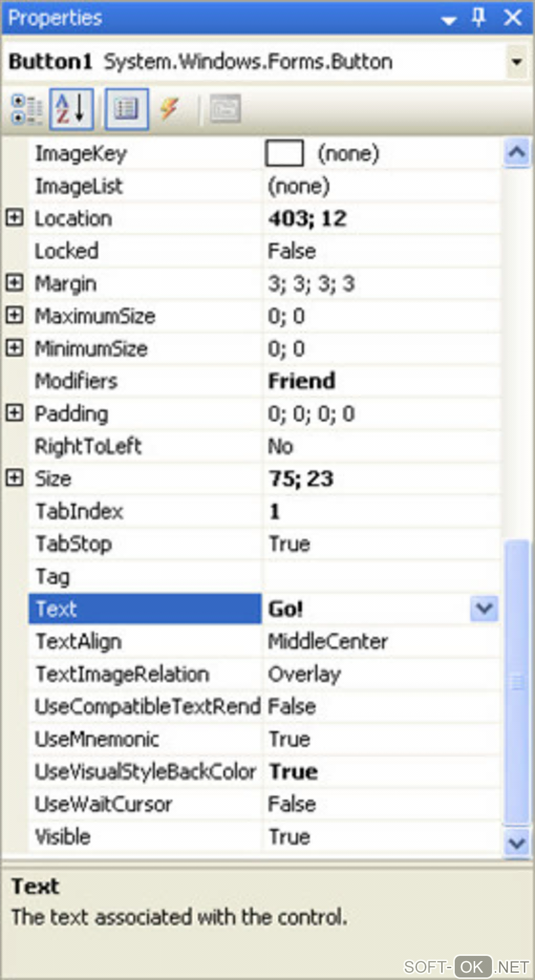Image resolution: width=535 pixels, height=980 pixels.
Task: Click the ImageKey empty image swatch
Action: coord(284,153)
